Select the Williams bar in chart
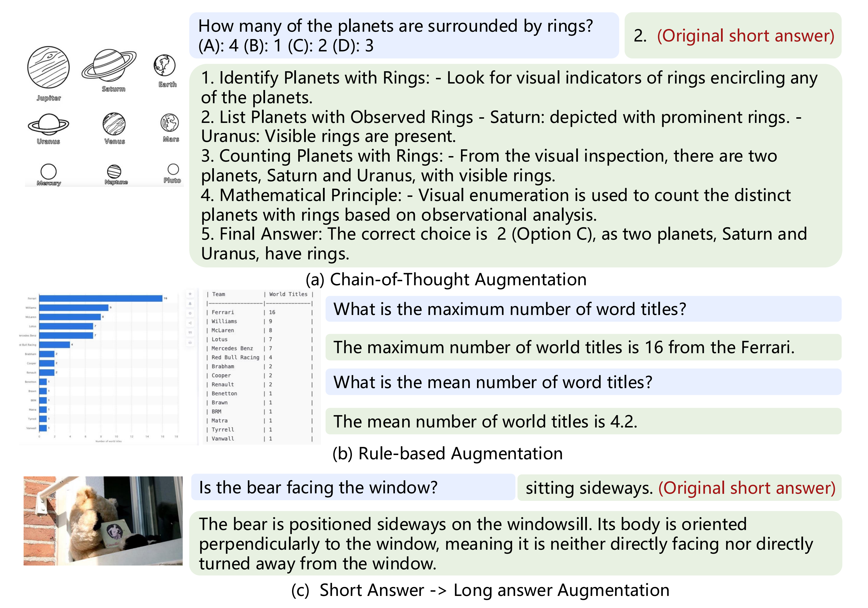 (73, 308)
